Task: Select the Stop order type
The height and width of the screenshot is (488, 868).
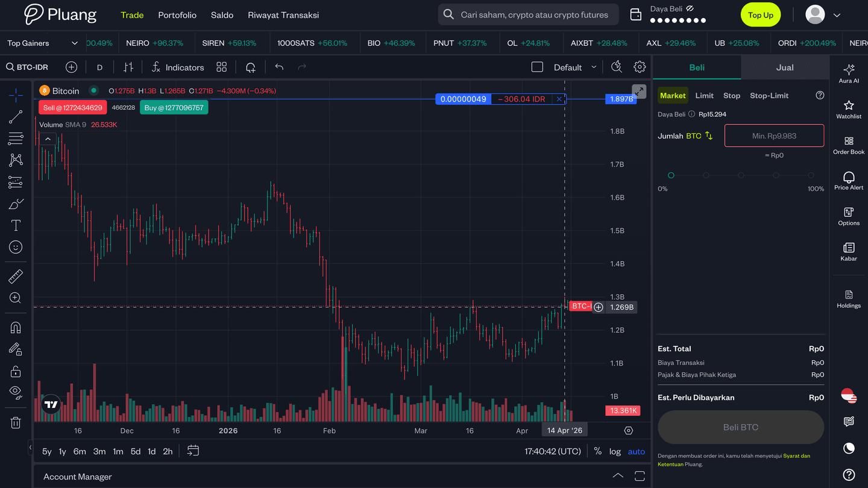Action: [732, 96]
